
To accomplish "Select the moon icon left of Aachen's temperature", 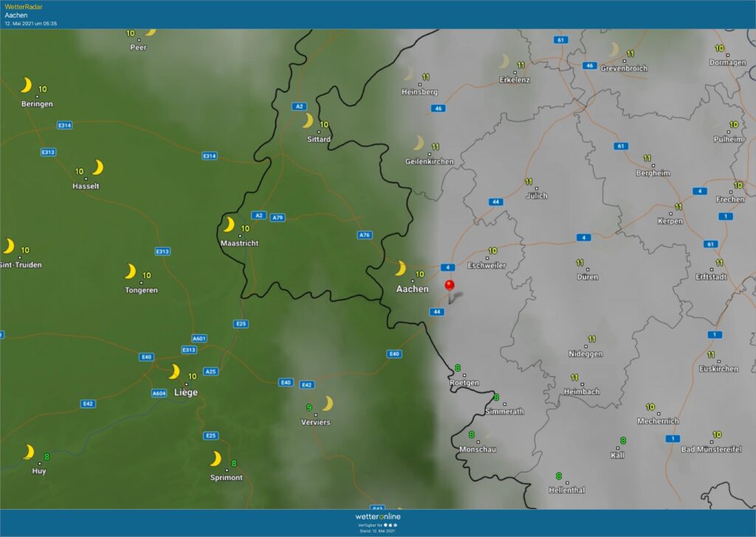I will pos(400,268).
